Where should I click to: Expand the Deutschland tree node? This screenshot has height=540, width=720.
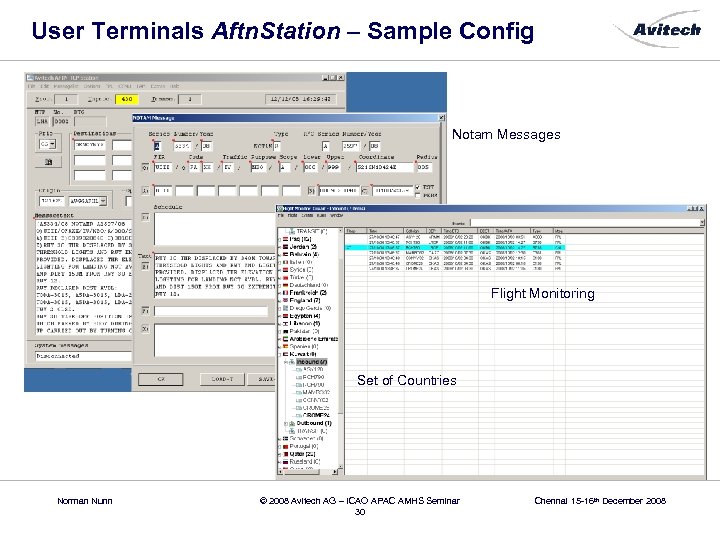pyautogui.click(x=280, y=285)
